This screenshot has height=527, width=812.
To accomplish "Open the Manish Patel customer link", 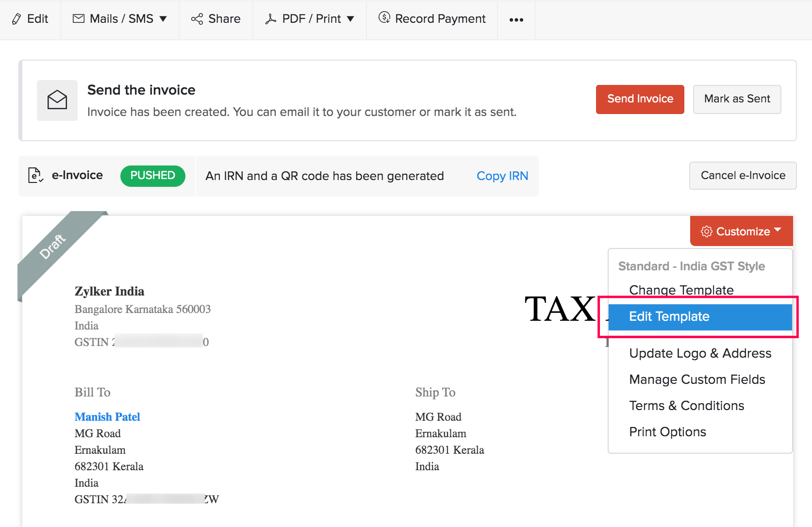I will tap(107, 417).
